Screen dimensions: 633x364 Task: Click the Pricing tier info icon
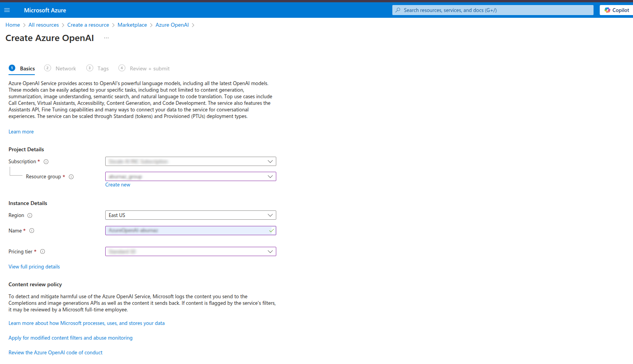[43, 251]
